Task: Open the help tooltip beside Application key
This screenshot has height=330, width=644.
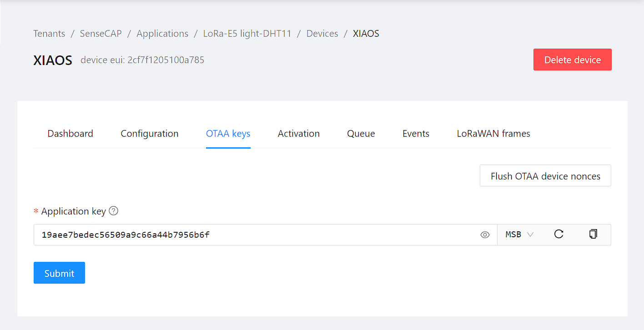Action: click(x=114, y=211)
